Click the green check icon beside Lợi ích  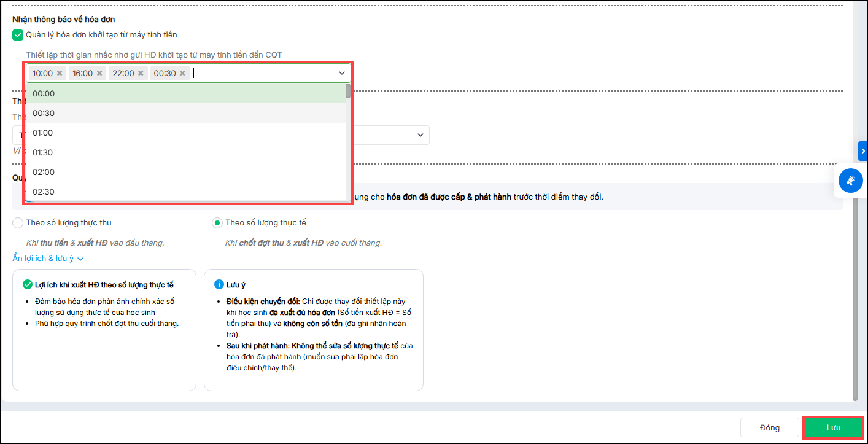27,285
